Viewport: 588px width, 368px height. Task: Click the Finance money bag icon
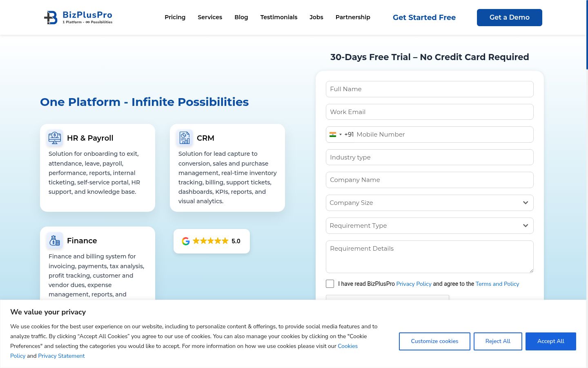tap(55, 240)
